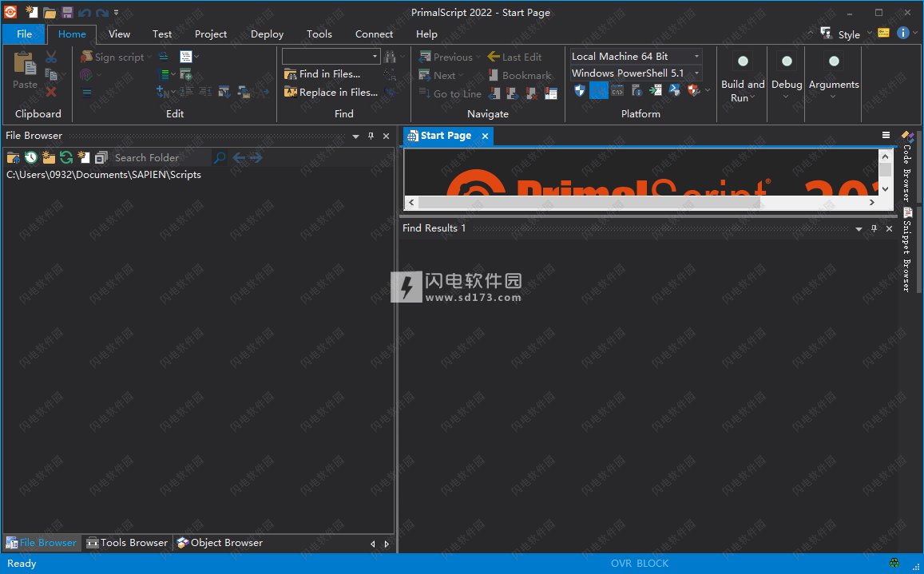This screenshot has height=574, width=924.
Task: Open the Tools Browser tab
Action: 127,543
